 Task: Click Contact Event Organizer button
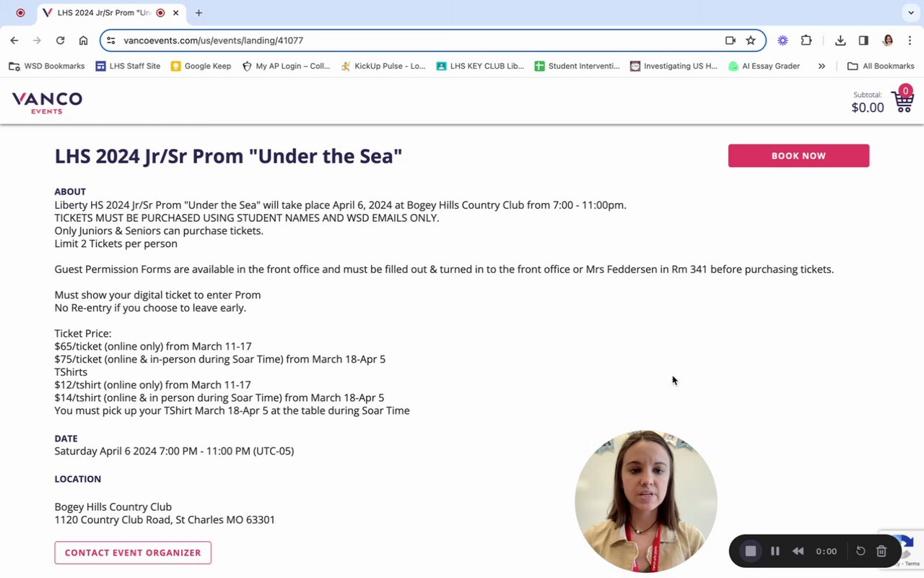pos(133,553)
